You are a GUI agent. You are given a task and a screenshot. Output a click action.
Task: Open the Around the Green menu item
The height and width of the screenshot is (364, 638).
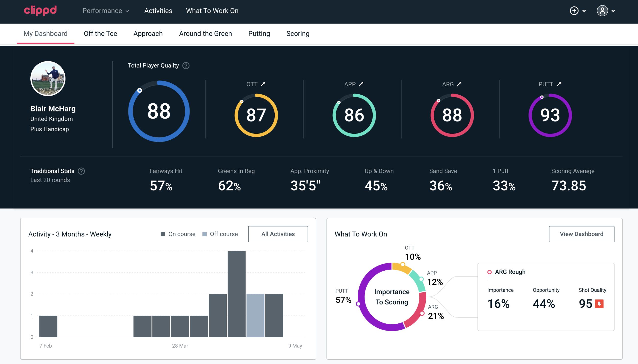click(205, 33)
